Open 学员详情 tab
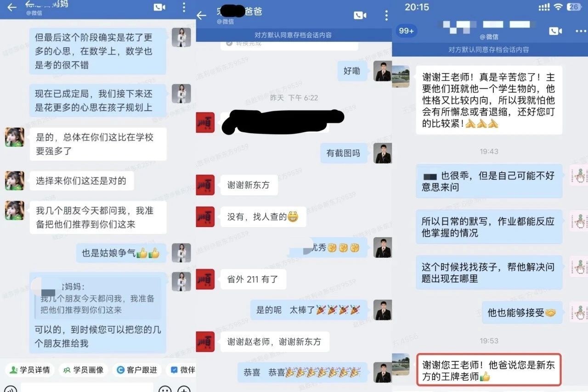Screen dimensions: 588x392 pos(30,370)
